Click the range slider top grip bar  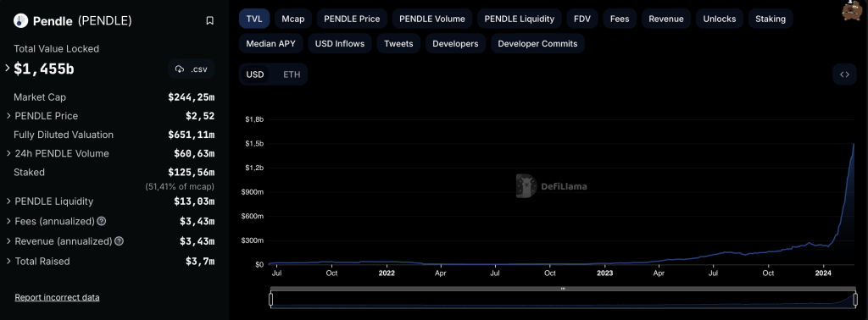[x=563, y=289]
